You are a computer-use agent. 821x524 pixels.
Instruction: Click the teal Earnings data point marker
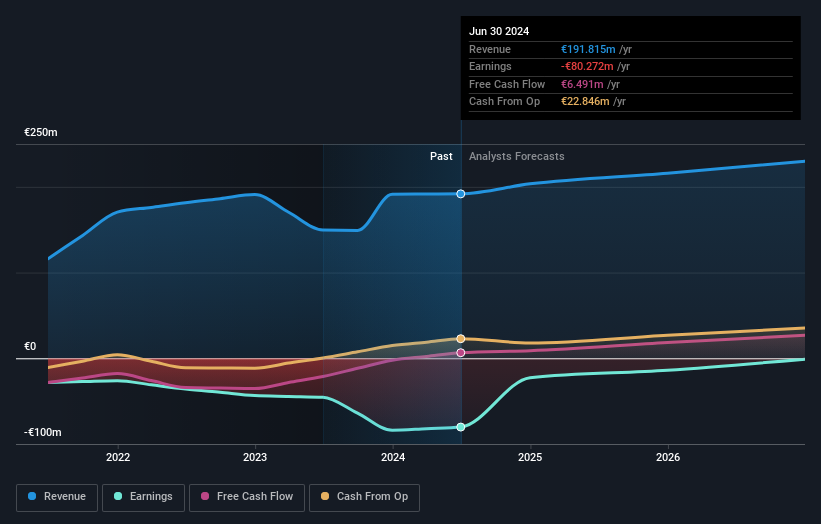(461, 427)
